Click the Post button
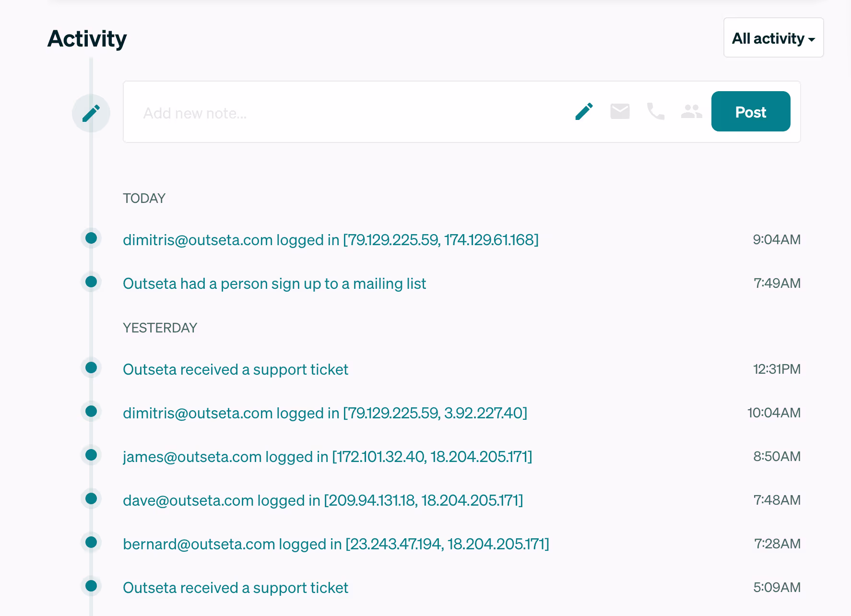Viewport: 851px width, 616px height. [750, 112]
